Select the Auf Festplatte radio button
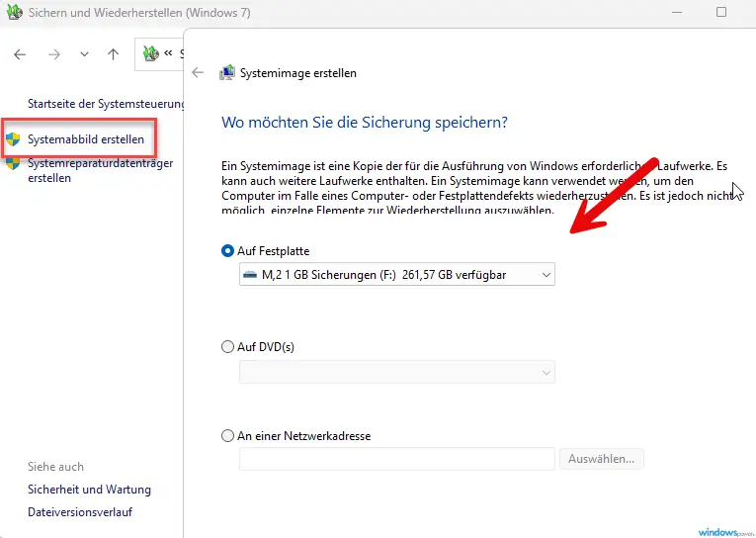Viewport: 756px width, 538px height. click(x=228, y=251)
